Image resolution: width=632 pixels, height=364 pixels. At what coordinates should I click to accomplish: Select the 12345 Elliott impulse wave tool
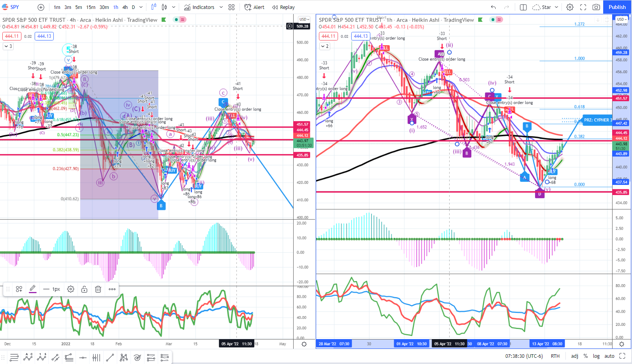(x=42, y=357)
